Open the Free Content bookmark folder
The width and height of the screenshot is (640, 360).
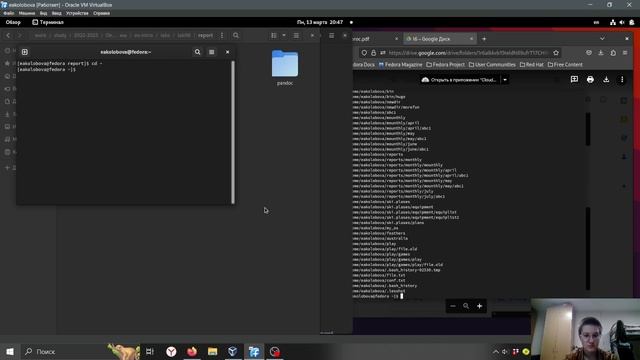[x=565, y=64]
